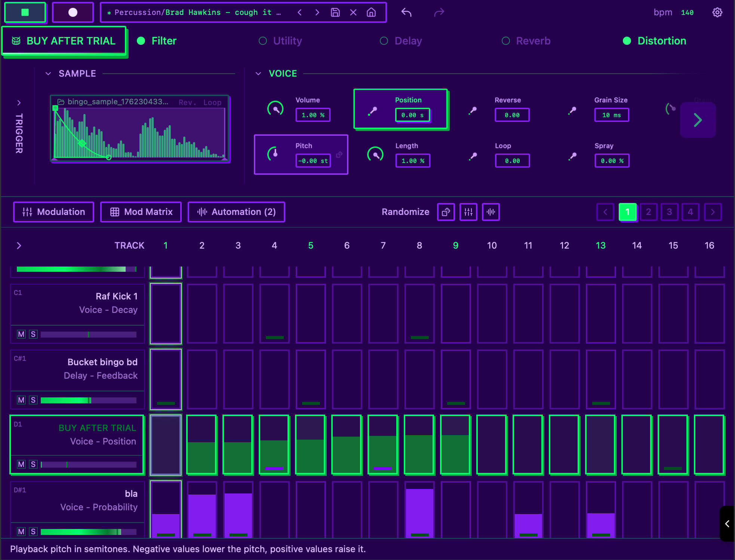735x560 pixels.
Task: Collapse the VOICE section
Action: 258,74
